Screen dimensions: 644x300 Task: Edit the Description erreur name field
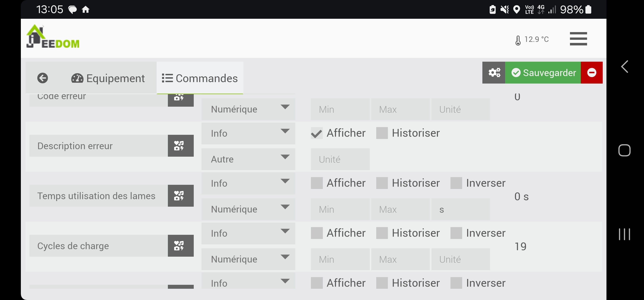(98, 146)
